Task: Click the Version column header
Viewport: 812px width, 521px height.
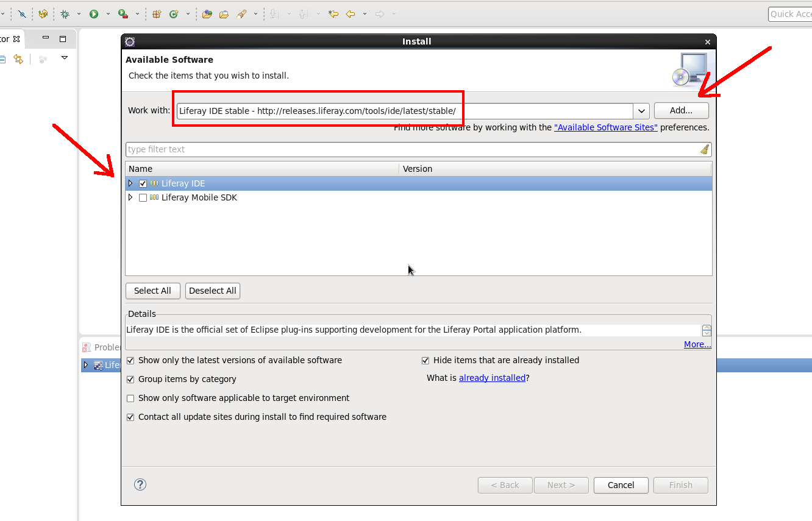Action: 555,169
